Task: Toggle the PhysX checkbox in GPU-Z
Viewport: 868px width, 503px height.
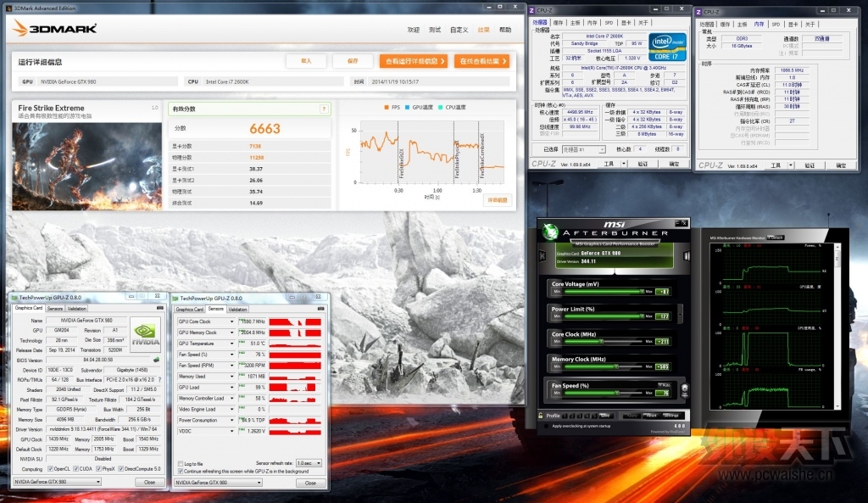Action: click(x=98, y=469)
